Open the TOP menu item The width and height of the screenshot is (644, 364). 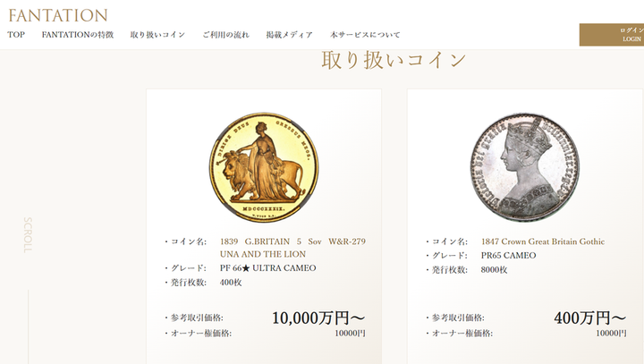(16, 35)
